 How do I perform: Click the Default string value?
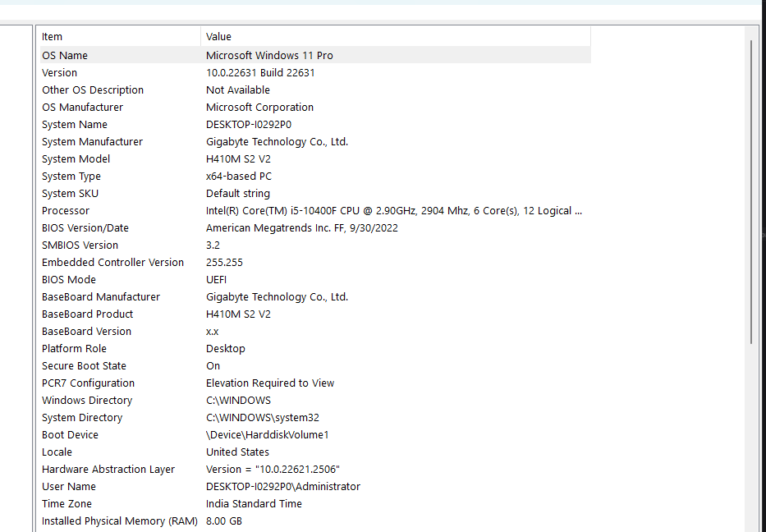coord(238,194)
